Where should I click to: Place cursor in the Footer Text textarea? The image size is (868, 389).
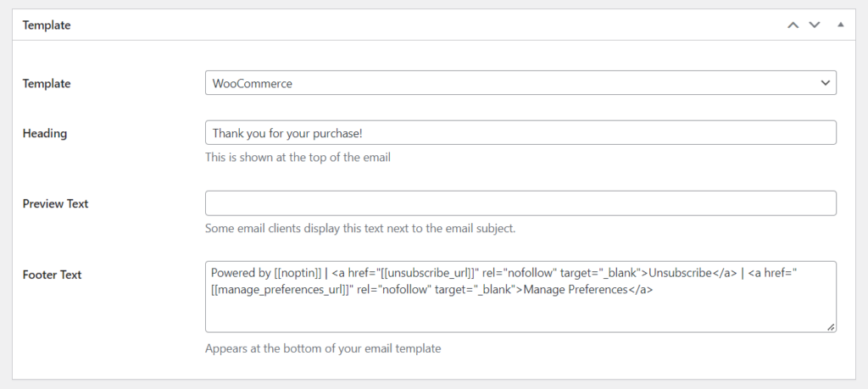click(520, 297)
